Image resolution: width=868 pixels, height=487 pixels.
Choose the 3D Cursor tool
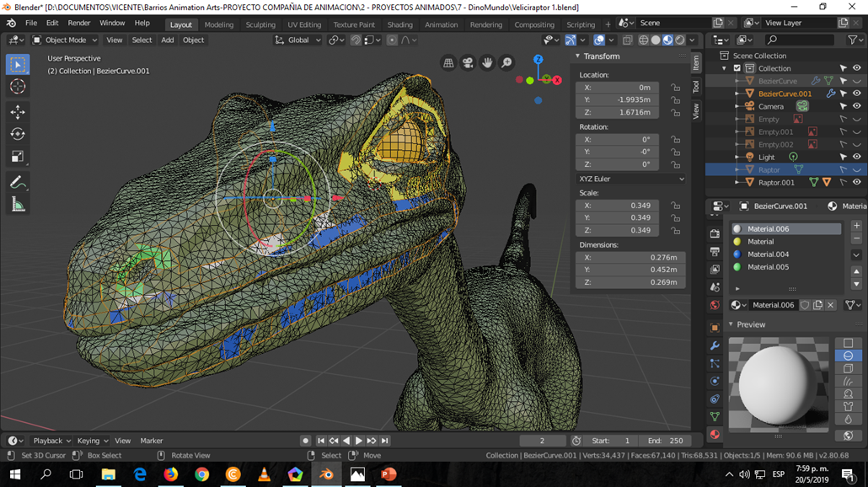18,86
